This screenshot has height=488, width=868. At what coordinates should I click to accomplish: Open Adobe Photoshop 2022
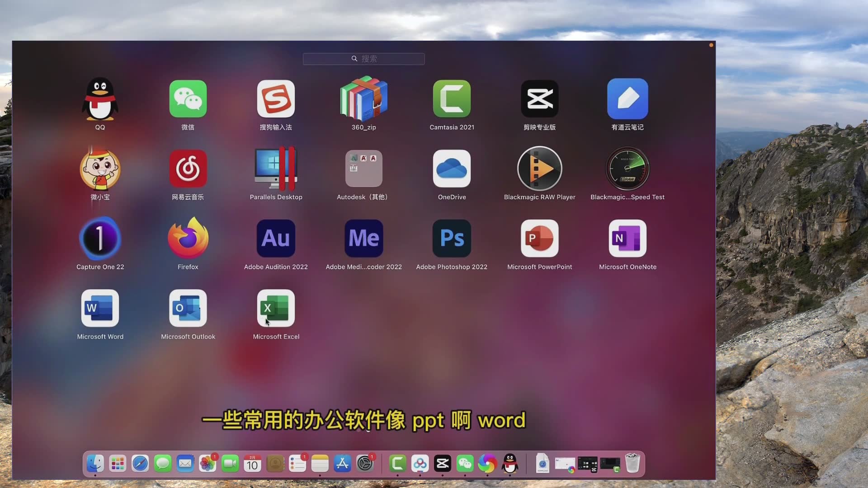[x=452, y=238]
